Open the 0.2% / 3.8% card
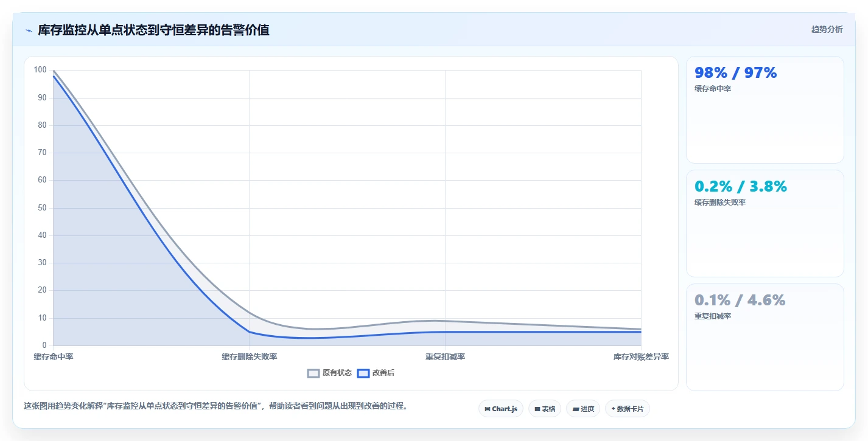The image size is (868, 441). click(765, 224)
